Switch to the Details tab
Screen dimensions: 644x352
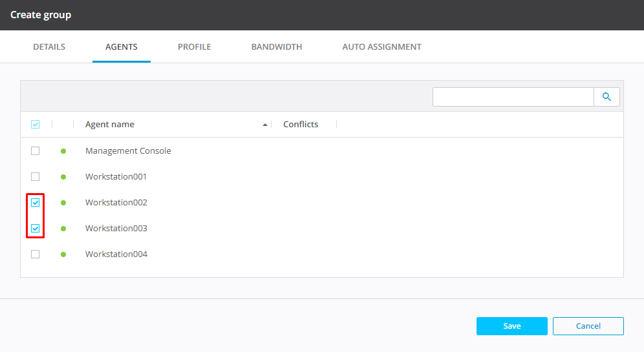click(49, 47)
